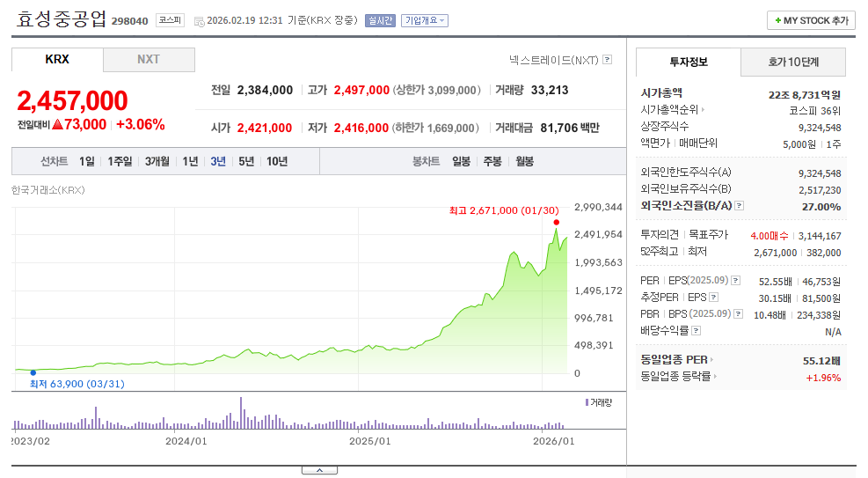Expand the arrow next to 동일업종 등락률
This screenshot has height=478, width=868.
pyautogui.click(x=715, y=377)
